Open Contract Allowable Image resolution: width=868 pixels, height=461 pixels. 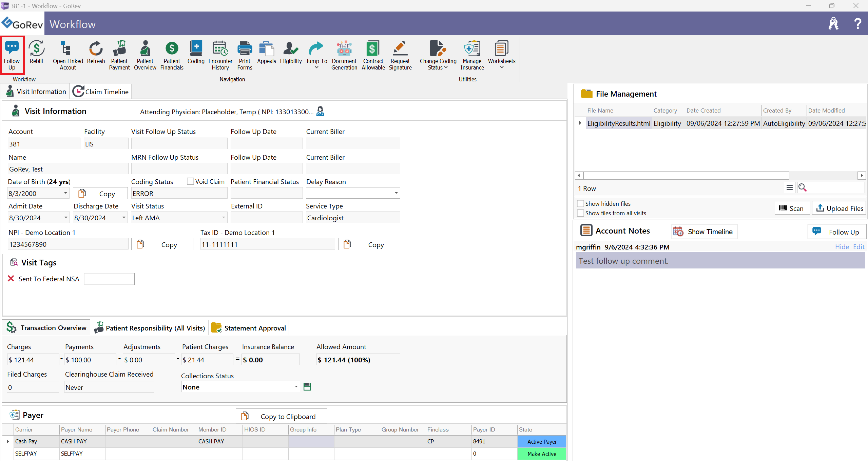click(x=373, y=55)
